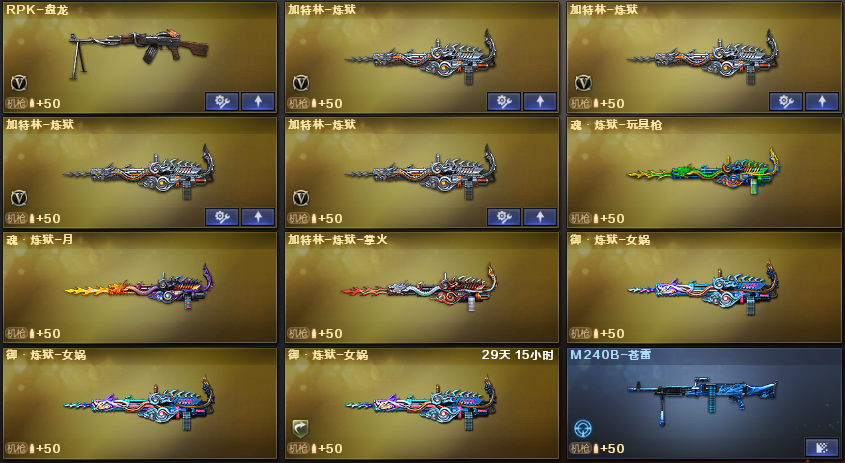
Task: Open gear-wrench settings on 加特林-炼狱 above 魂·炼狱-月
Action: (221, 217)
